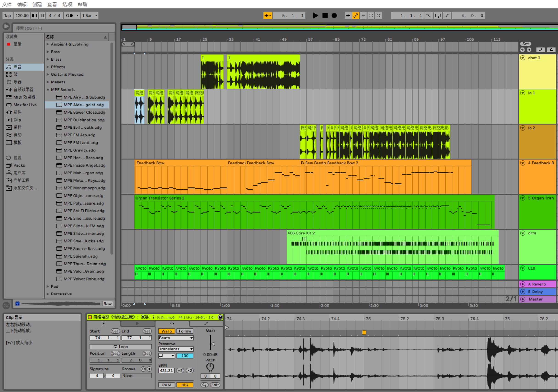
Task: Toggle the Lock Envelopes icon
Action: pos(551,50)
